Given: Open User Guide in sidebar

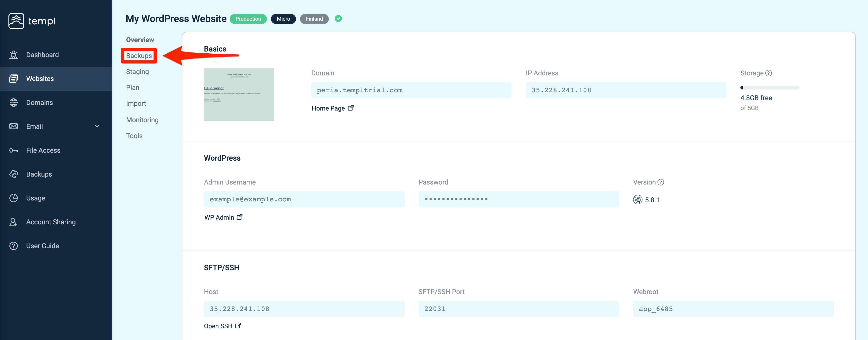Looking at the screenshot, I should coord(56,246).
